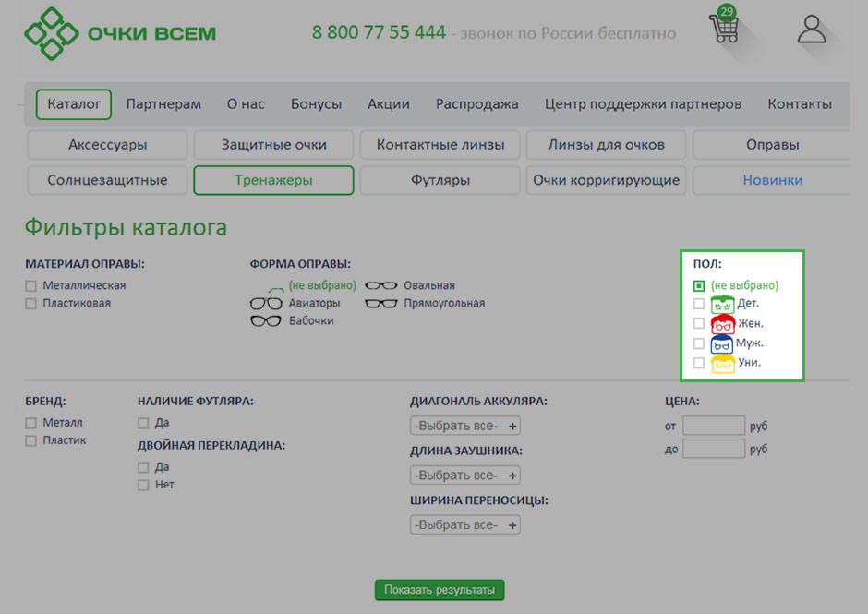The height and width of the screenshot is (614, 868).
Task: Check the Пластиковая material checkbox
Action: (31, 304)
